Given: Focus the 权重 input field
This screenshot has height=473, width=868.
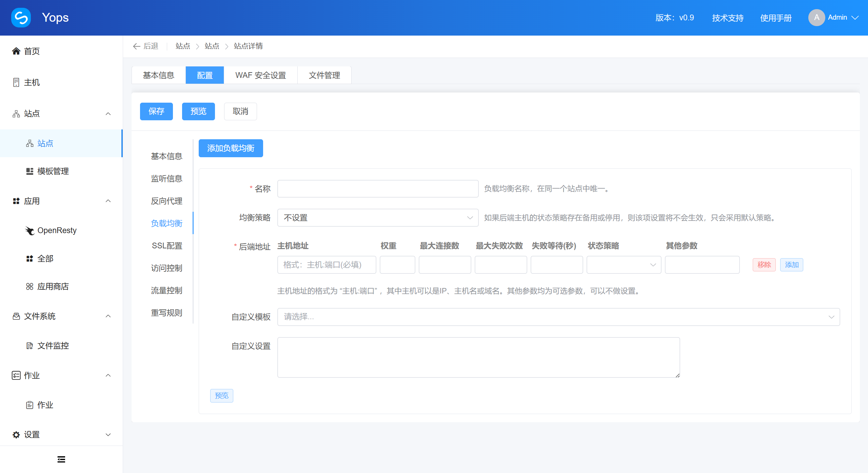Looking at the screenshot, I should [x=397, y=265].
